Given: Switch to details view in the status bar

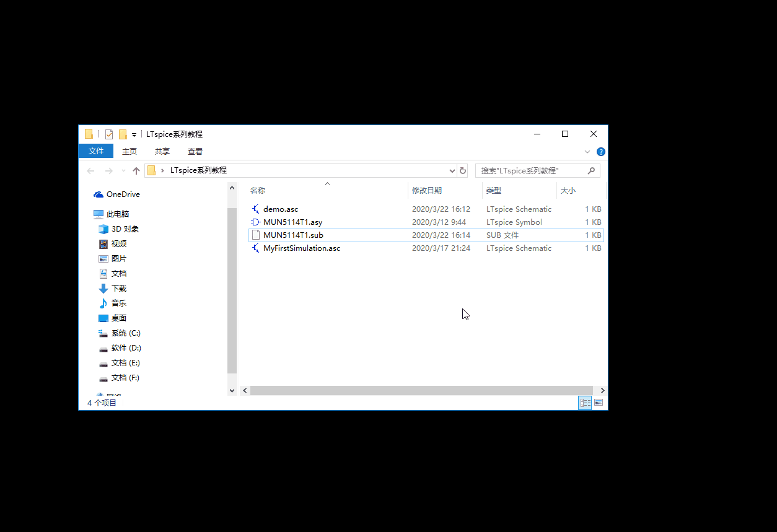Looking at the screenshot, I should [585, 403].
